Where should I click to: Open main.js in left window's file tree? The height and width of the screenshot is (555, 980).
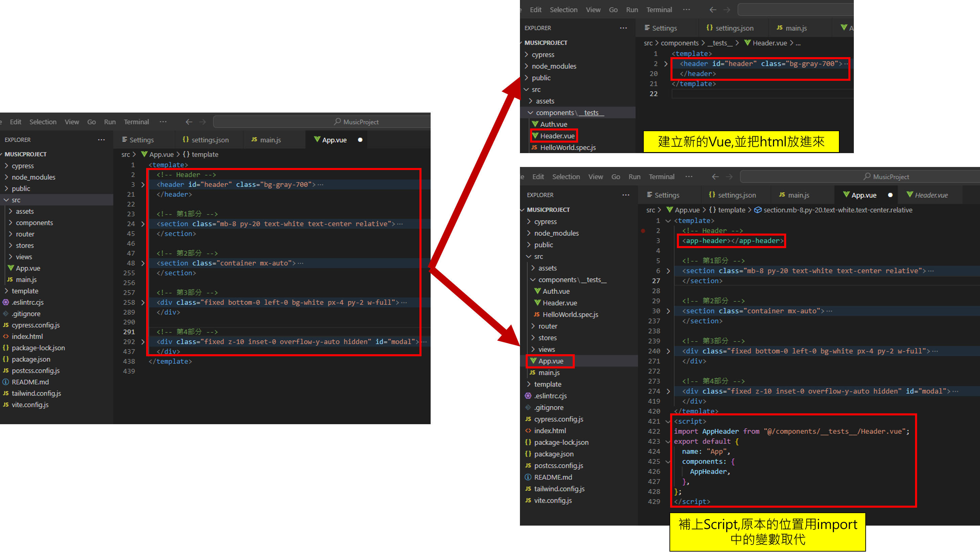pos(26,280)
